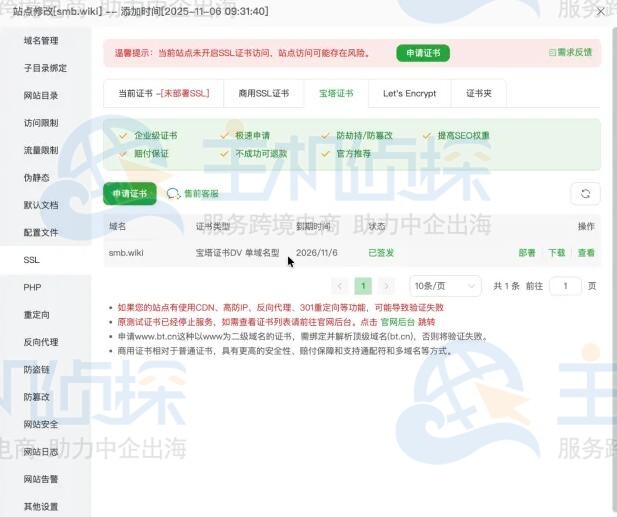Image resolution: width=617 pixels, height=517 pixels.
Task: Switch to the 商用SSL证书 tab
Action: coord(264,94)
